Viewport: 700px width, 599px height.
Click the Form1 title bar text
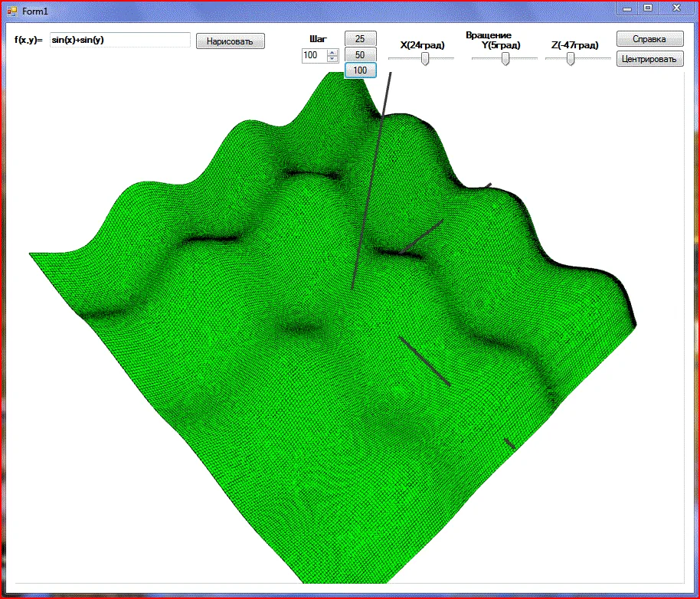pos(35,11)
